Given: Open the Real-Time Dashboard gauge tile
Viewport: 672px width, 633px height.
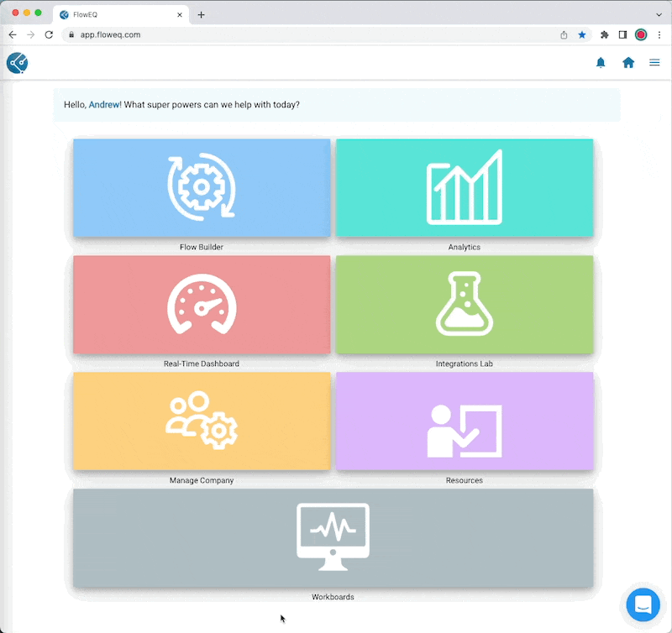Looking at the screenshot, I should coord(201,305).
